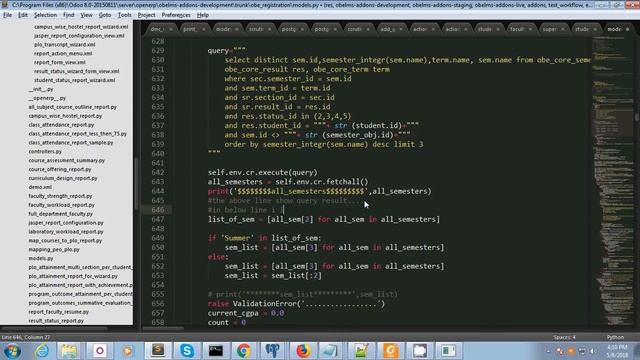Open the Find menu
Screen dimensions: 640x360
[69, 15]
